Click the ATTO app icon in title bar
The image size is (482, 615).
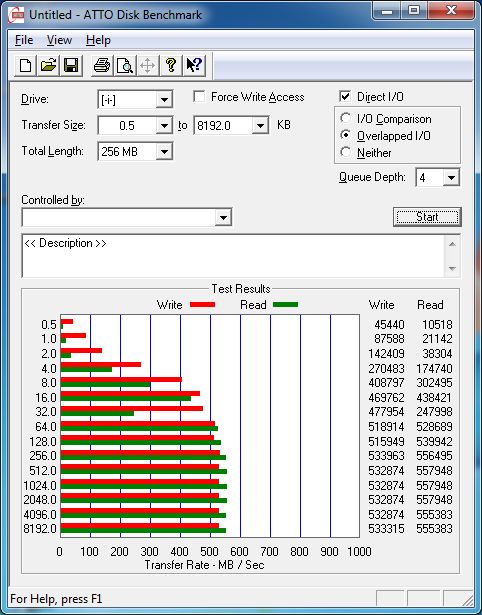point(16,15)
